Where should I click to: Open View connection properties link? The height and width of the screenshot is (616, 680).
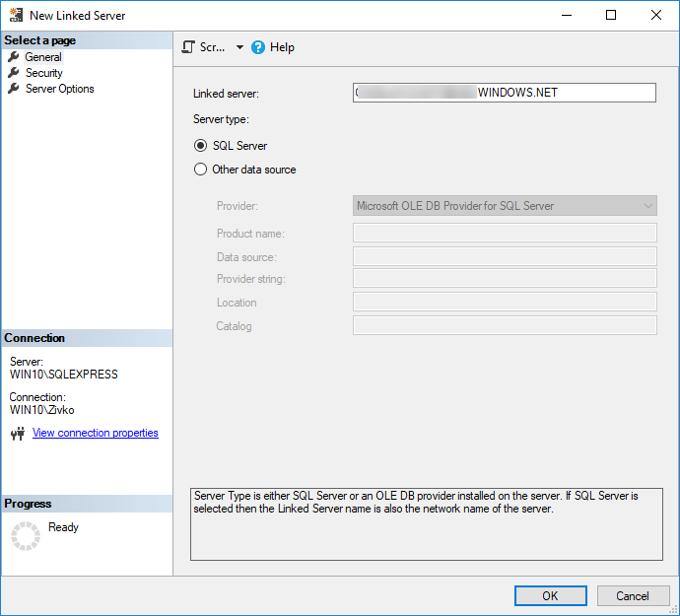click(x=95, y=433)
